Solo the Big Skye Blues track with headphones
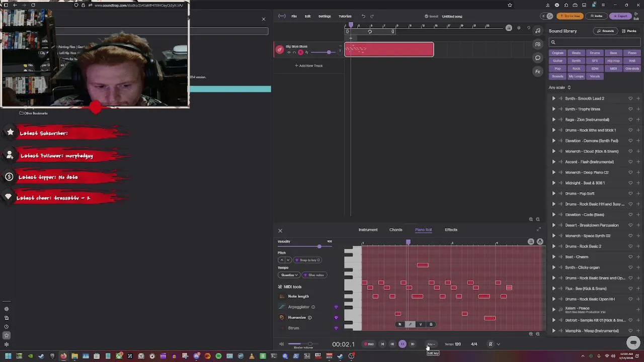Image resolution: width=644 pixels, height=362 pixels. (x=295, y=52)
